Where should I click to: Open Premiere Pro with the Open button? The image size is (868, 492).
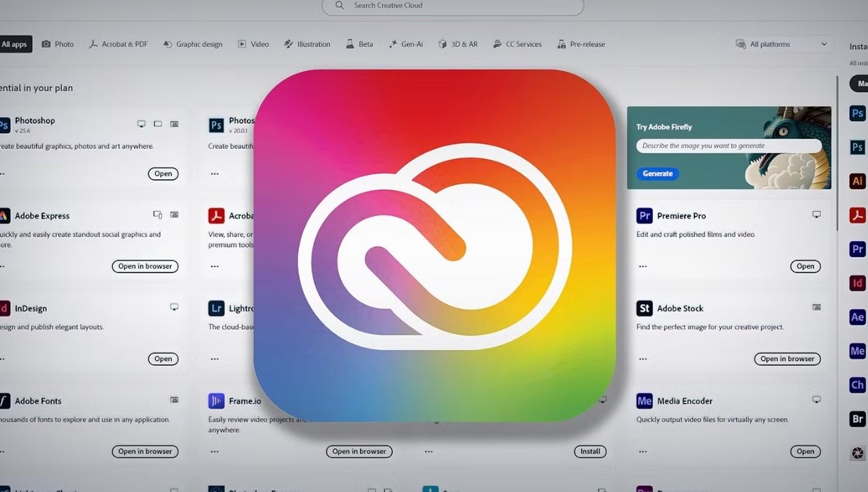[805, 266]
